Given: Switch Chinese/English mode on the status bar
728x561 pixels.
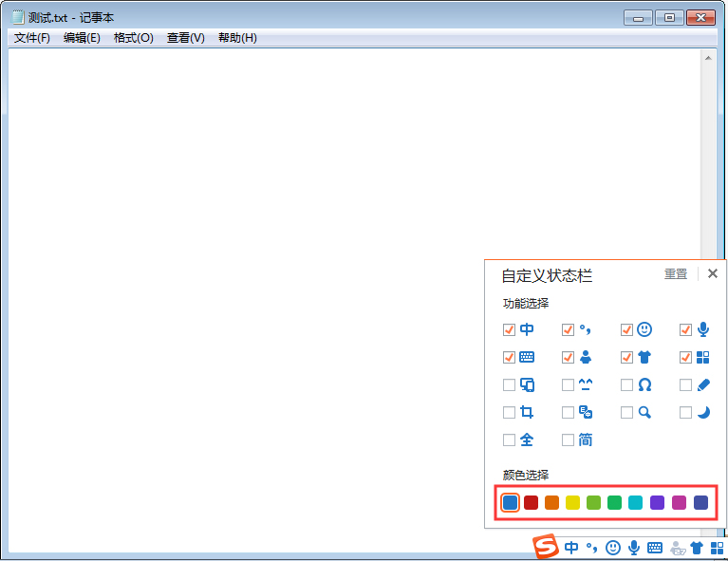Looking at the screenshot, I should (571, 548).
